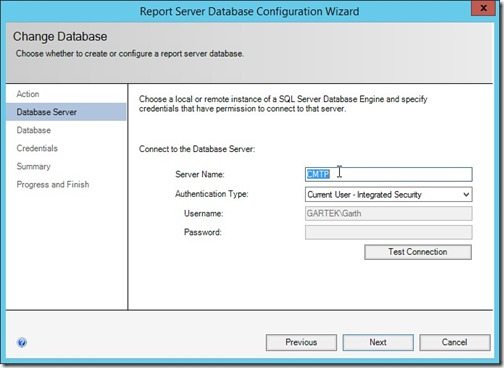Viewport: 504px width, 368px height.
Task: Open the Credentials step in sidebar
Action: pyautogui.click(x=37, y=148)
